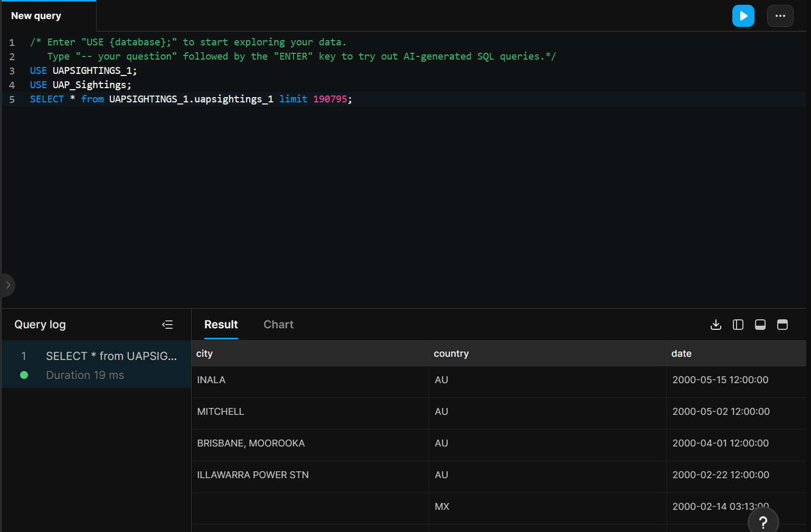
Task: Expand the left sidebar chevron
Action: tap(8, 285)
